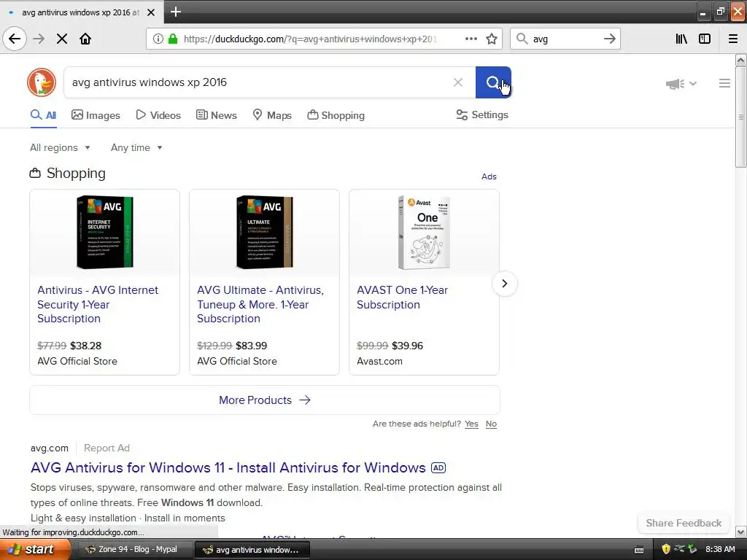Open a new tab with the plus button

[x=175, y=12]
